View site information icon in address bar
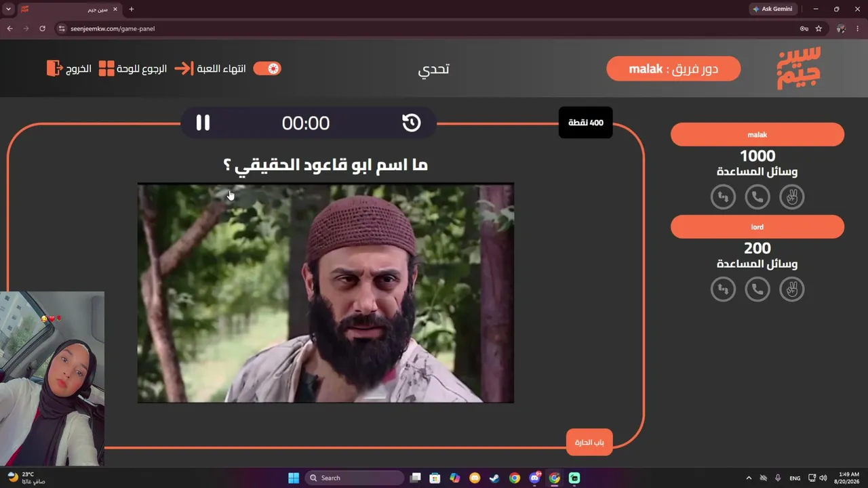The image size is (868, 488). coord(62,28)
